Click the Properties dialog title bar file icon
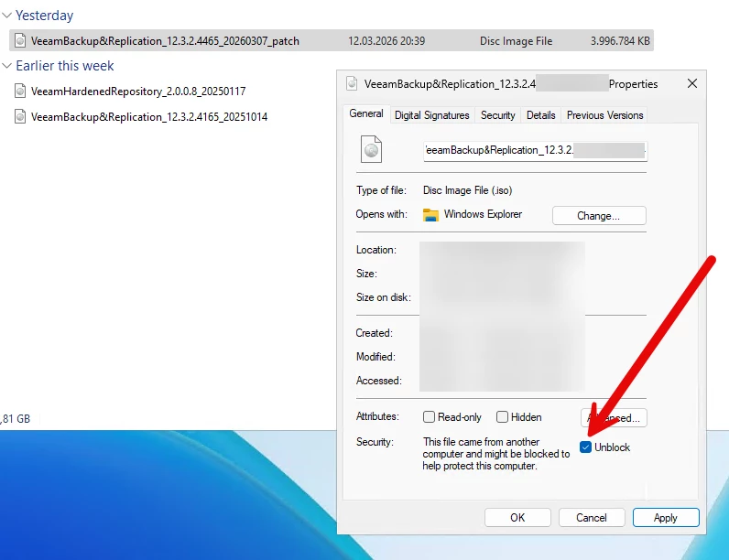 click(352, 83)
